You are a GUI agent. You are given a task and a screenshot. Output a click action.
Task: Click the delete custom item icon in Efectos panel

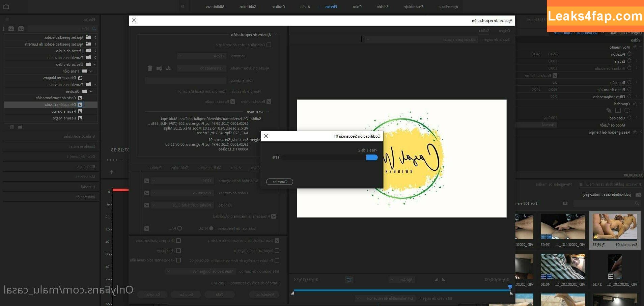click(12, 127)
